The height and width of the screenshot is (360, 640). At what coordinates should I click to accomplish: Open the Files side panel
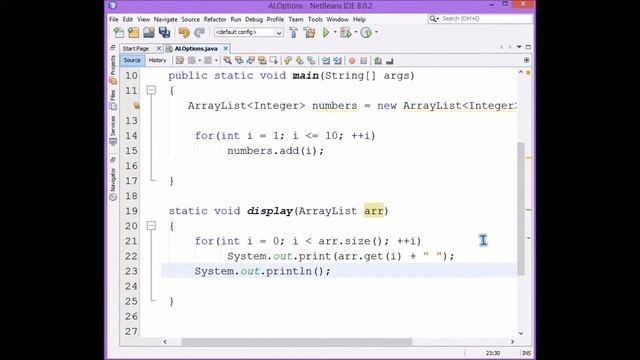pos(113,100)
